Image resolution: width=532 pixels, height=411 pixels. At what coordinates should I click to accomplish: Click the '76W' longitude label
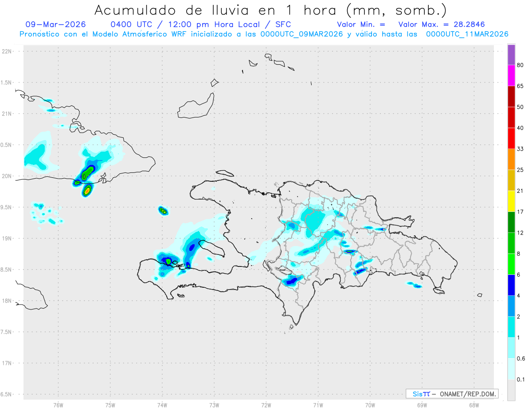point(58,405)
